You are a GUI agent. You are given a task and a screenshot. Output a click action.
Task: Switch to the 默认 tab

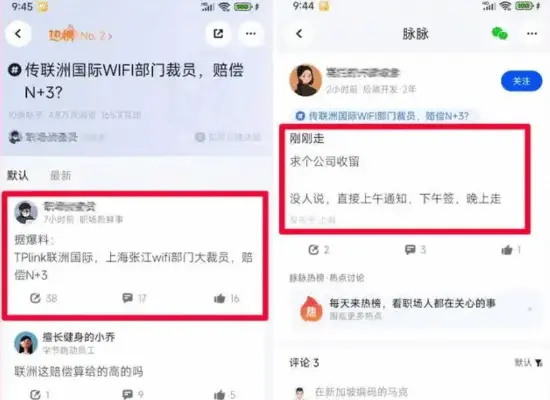coord(18,175)
